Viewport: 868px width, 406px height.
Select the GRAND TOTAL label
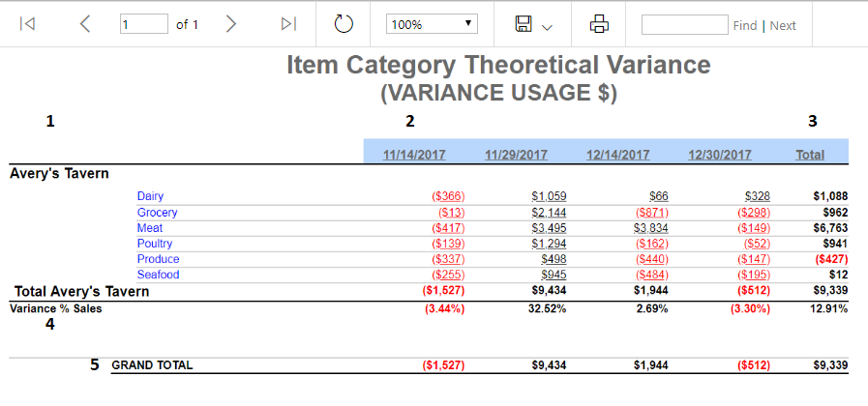152,365
